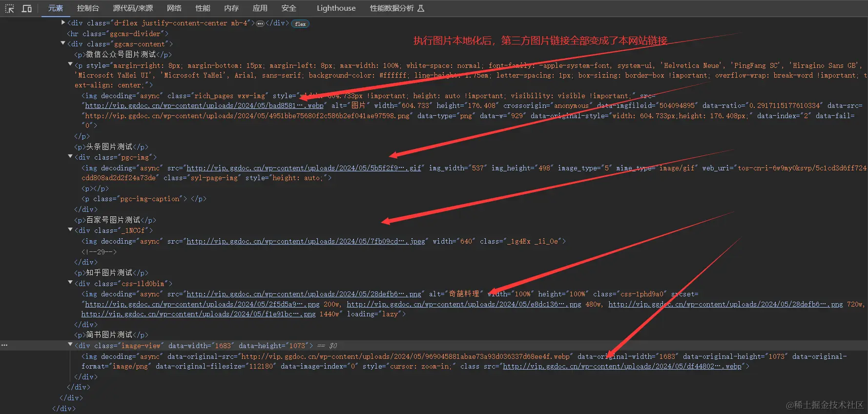Open the 28defb6 png src link
Viewport: 868px width, 414px height.
pyautogui.click(x=304, y=294)
